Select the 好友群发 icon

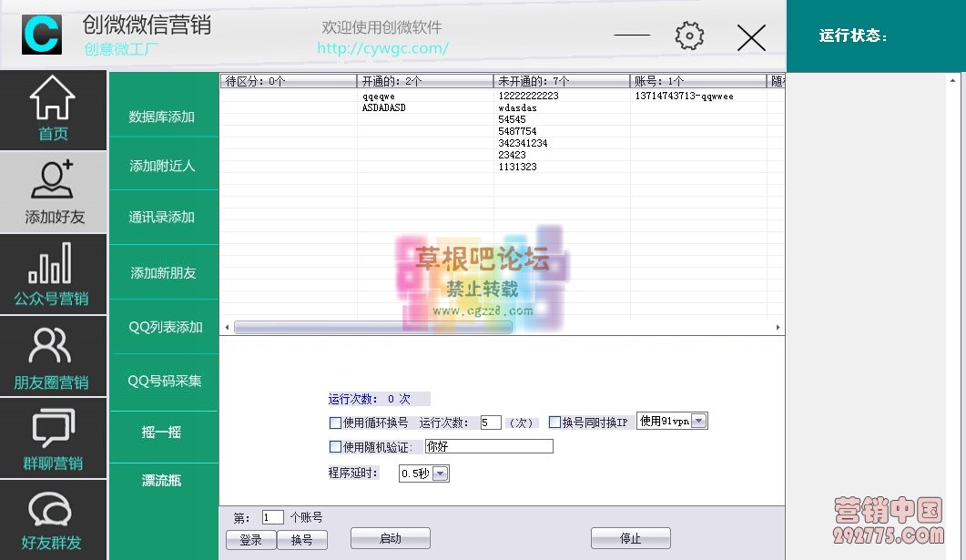click(x=53, y=519)
